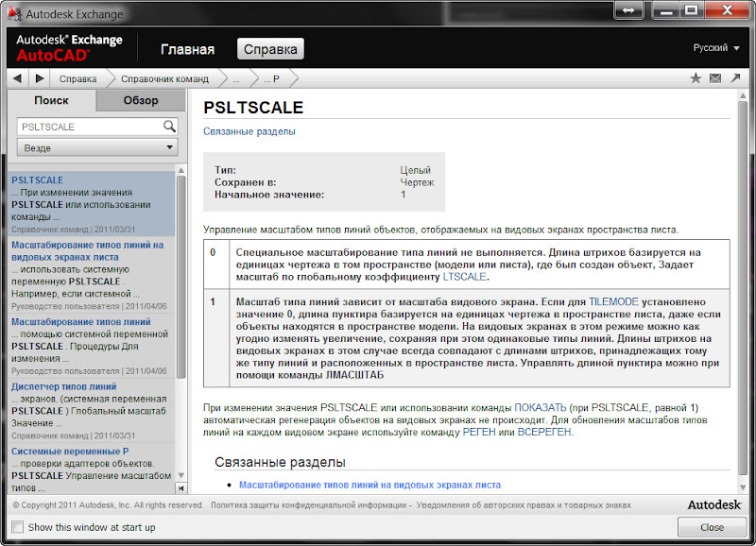Open 'Масштабирование типов линий' search result

[81, 321]
